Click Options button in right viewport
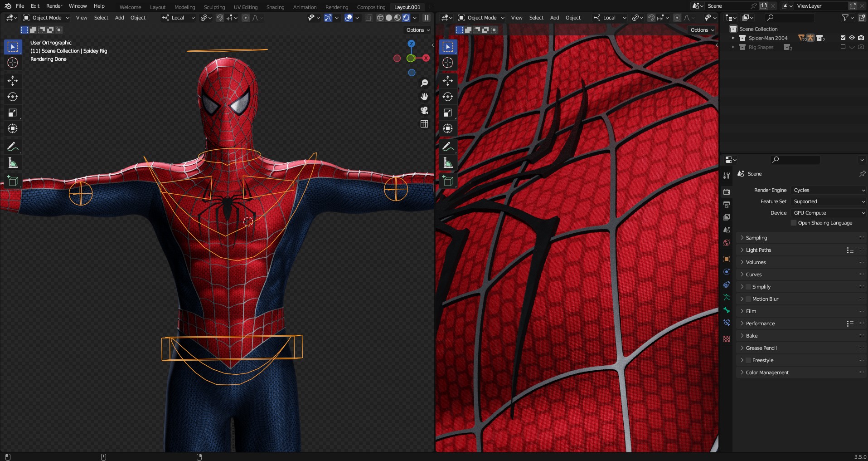The height and width of the screenshot is (461, 868). [702, 30]
